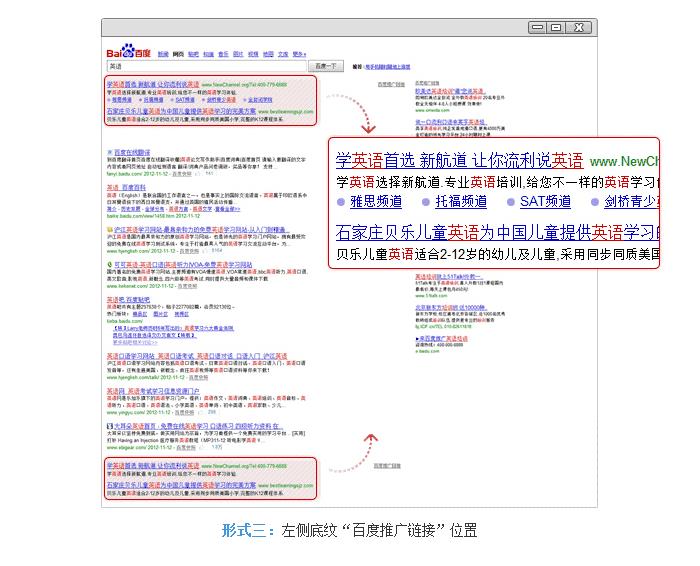Expand the 更多» navigation menu
Viewport: 700px width, 566px height.
[x=299, y=54]
